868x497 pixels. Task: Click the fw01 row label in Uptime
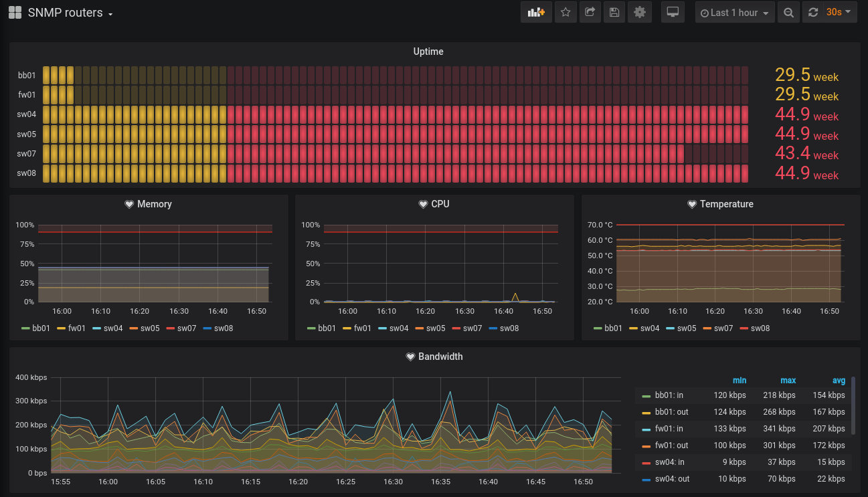pyautogui.click(x=27, y=95)
